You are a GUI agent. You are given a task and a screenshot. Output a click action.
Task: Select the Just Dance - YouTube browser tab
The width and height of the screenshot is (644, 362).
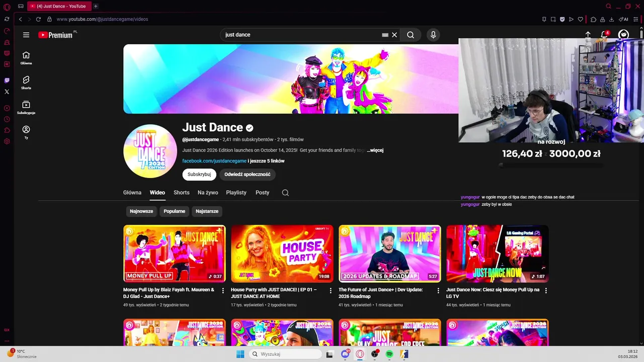coord(59,6)
